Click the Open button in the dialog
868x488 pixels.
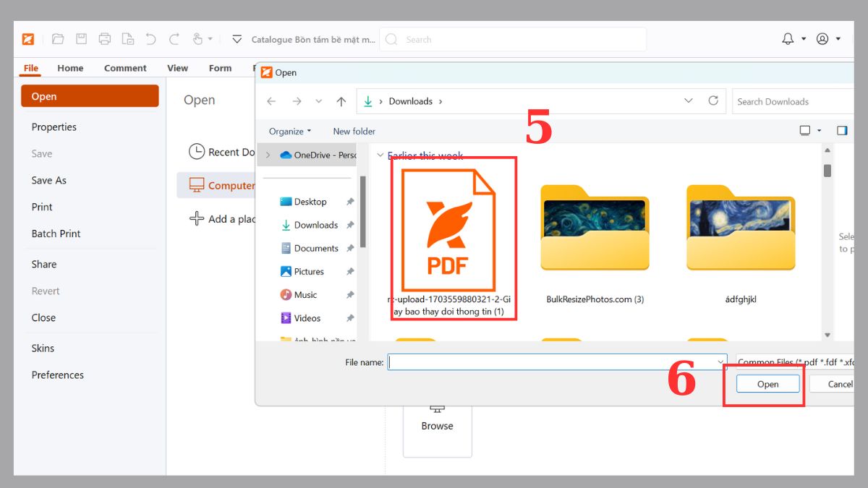click(x=767, y=384)
